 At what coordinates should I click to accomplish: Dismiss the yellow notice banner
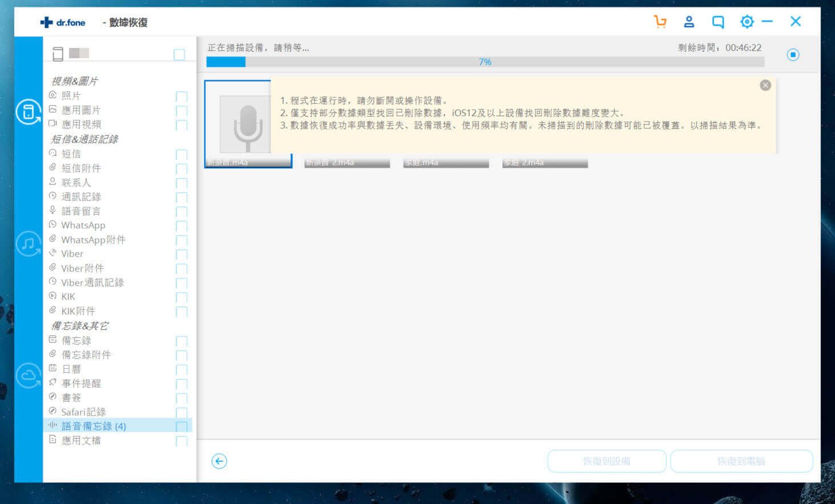[x=765, y=85]
